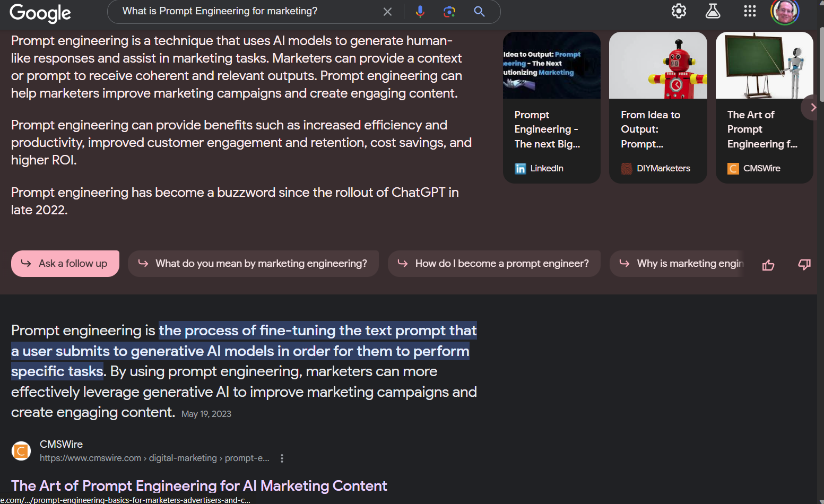The width and height of the screenshot is (824, 504).
Task: Open Google Lens image search
Action: (x=449, y=12)
